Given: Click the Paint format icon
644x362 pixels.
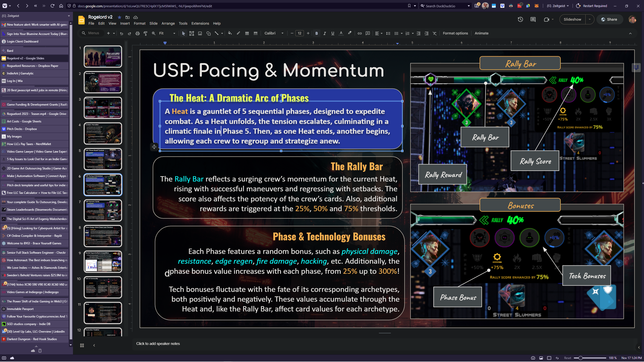Looking at the screenshot, I should (x=145, y=33).
